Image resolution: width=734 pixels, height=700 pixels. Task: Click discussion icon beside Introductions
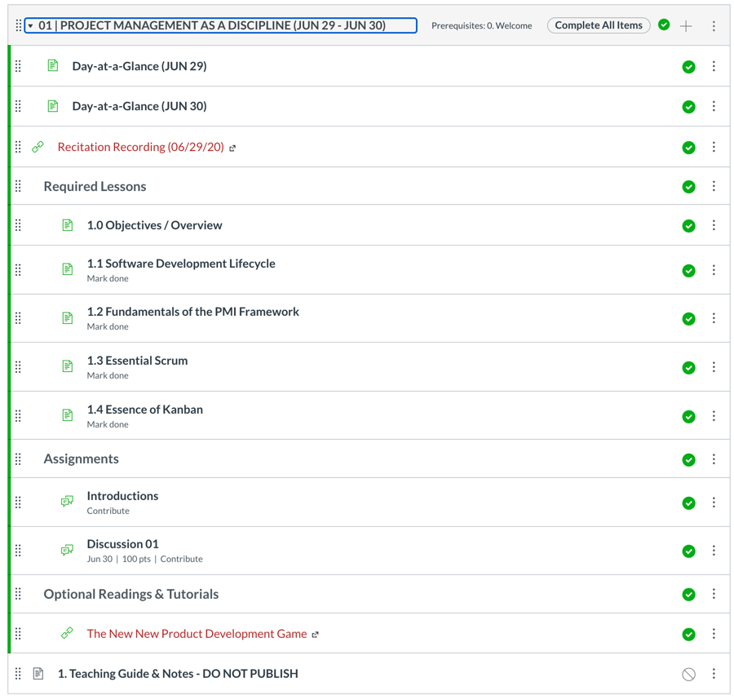tap(68, 502)
